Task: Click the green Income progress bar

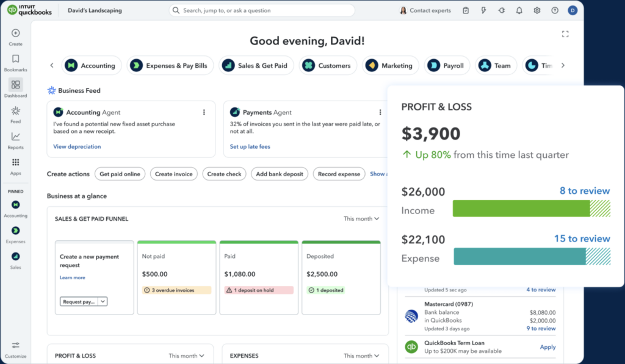Action: [532, 209]
